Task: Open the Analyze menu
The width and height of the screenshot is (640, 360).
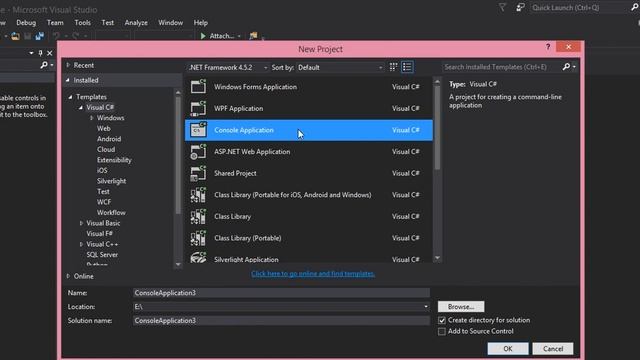Action: 136,23
